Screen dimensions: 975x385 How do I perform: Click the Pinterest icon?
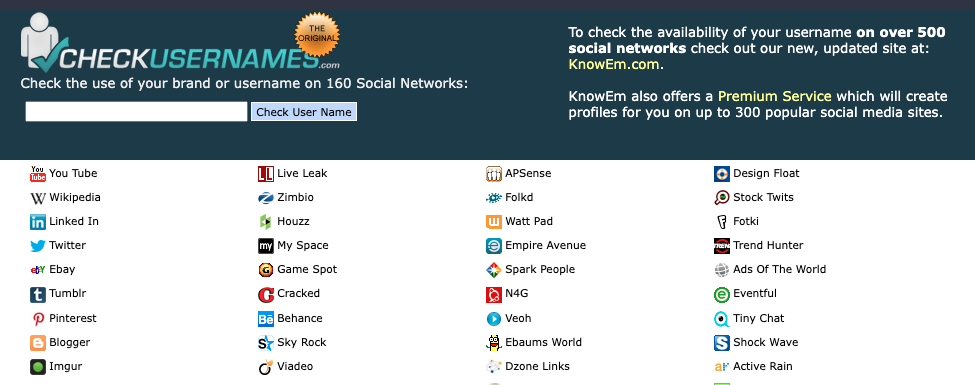point(38,318)
